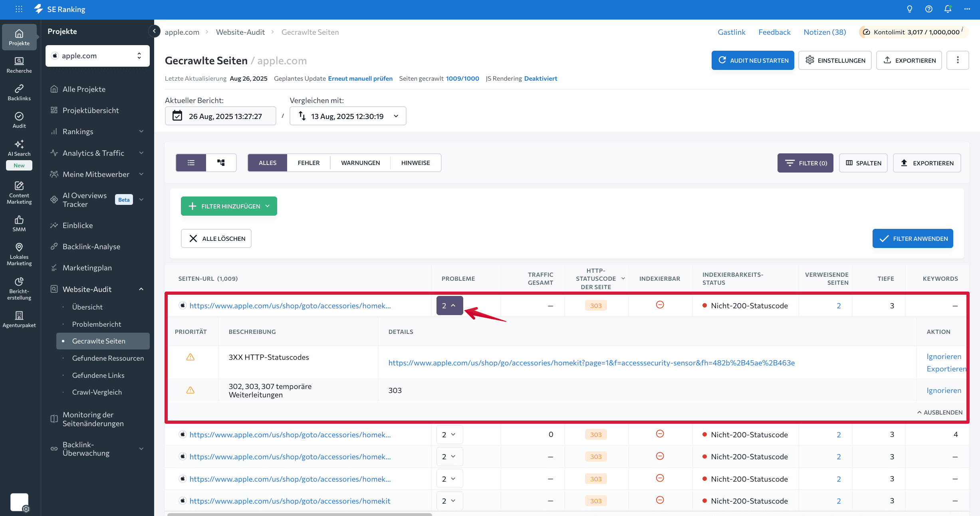Open three-dot menu next to Exportieren
This screenshot has height=516, width=980.
[x=958, y=60]
